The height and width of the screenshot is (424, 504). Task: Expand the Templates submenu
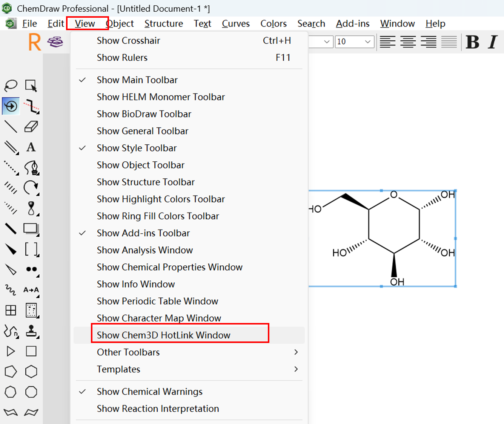118,369
